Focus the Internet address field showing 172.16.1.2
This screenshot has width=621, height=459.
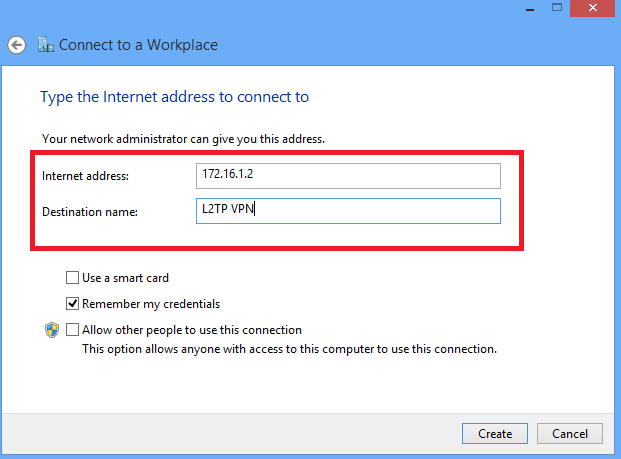[x=348, y=176]
